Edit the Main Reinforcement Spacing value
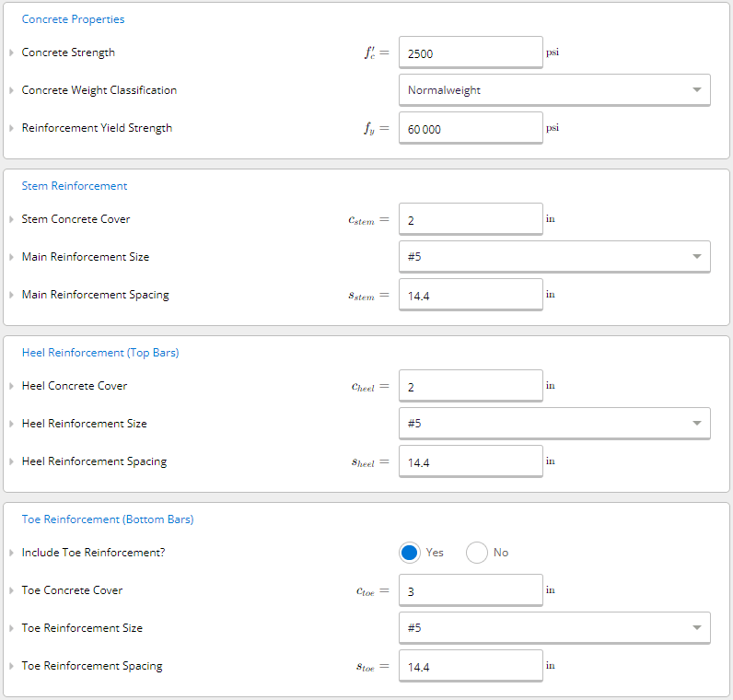This screenshot has height=700, width=733. tap(470, 296)
